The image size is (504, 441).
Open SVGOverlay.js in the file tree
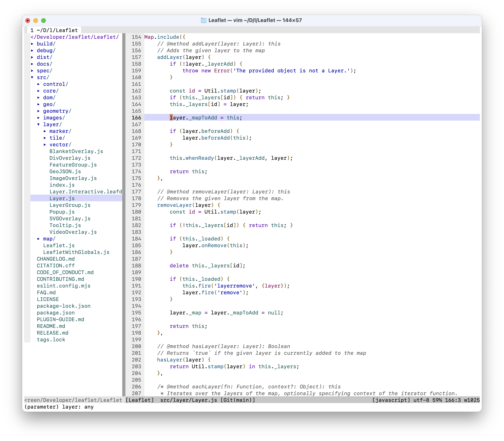point(70,219)
